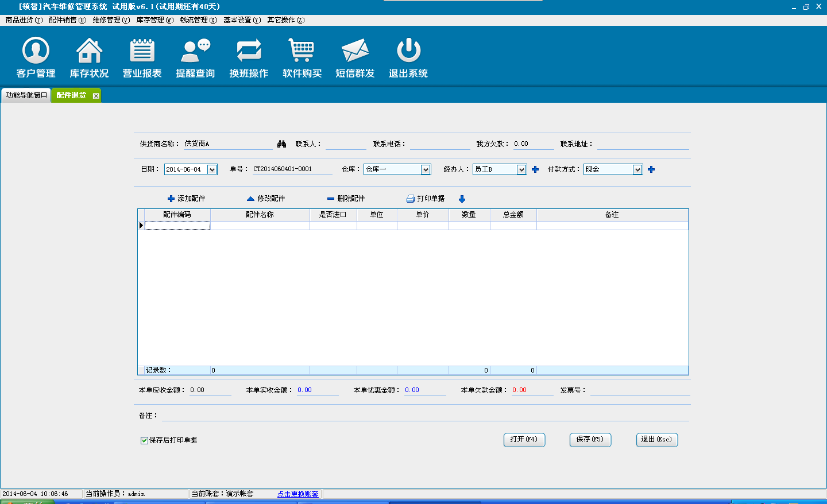
Task: Expand the 仓库 warehouse dropdown
Action: click(x=426, y=169)
